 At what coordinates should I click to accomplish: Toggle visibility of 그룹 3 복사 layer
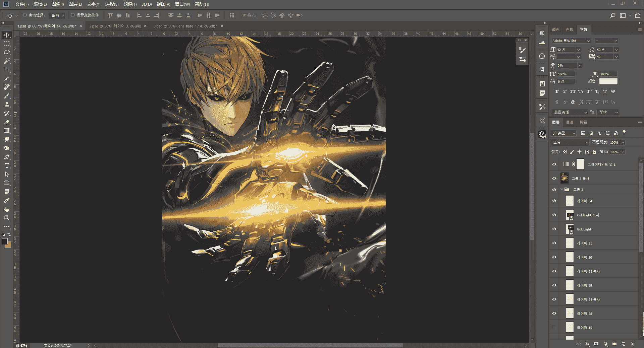point(554,178)
